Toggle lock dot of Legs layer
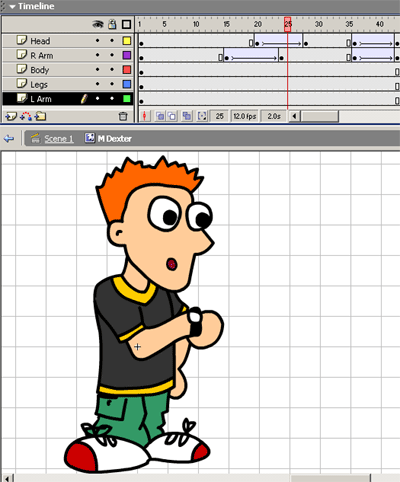The width and height of the screenshot is (400, 482). click(x=112, y=84)
